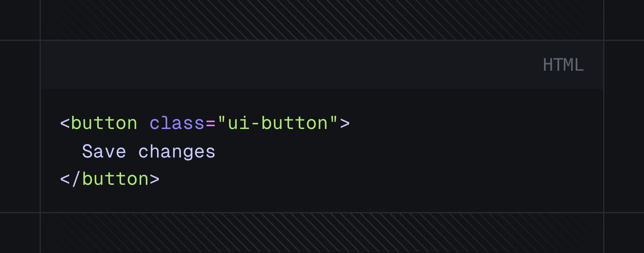Click the 'class' attribute name
The width and height of the screenshot is (644, 253).
177,123
